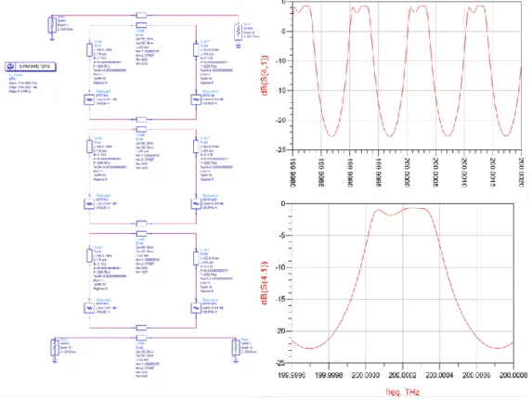Select the bottom-right termination resistor symbol
The width and height of the screenshot is (532, 400).
pyautogui.click(x=236, y=347)
